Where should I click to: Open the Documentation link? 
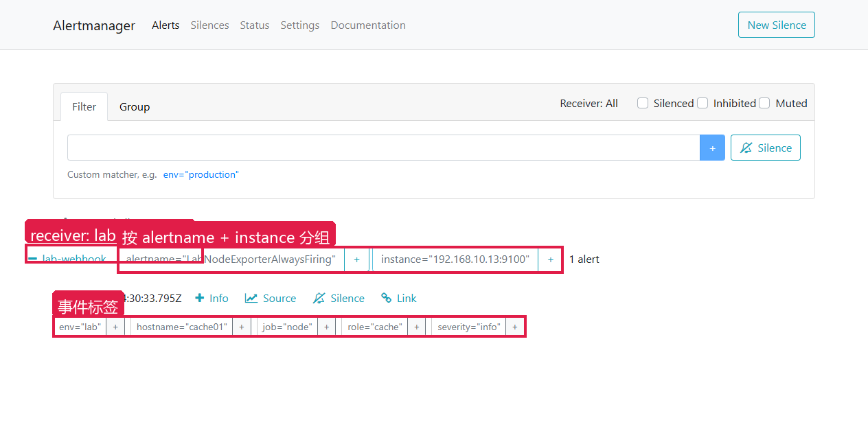(x=368, y=25)
